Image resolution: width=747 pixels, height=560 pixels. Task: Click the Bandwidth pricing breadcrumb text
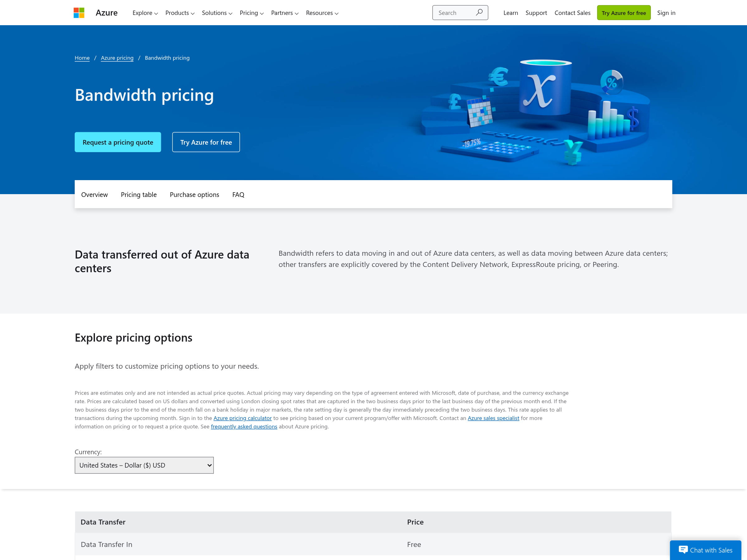pyautogui.click(x=167, y=58)
